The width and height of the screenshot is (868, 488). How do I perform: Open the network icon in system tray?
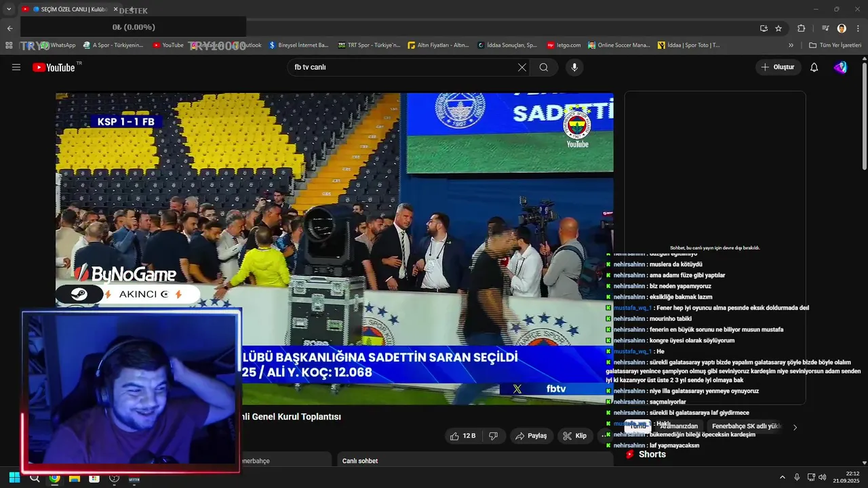point(811,478)
